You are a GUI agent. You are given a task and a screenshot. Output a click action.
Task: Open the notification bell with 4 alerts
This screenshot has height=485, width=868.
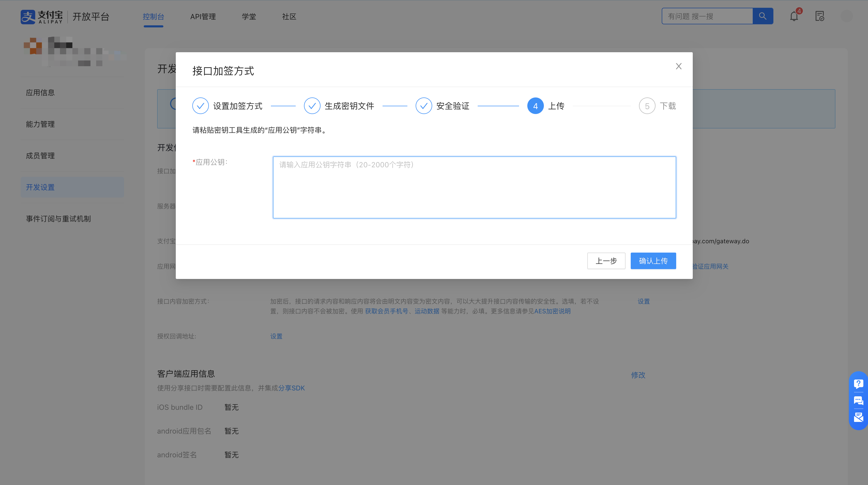tap(794, 16)
